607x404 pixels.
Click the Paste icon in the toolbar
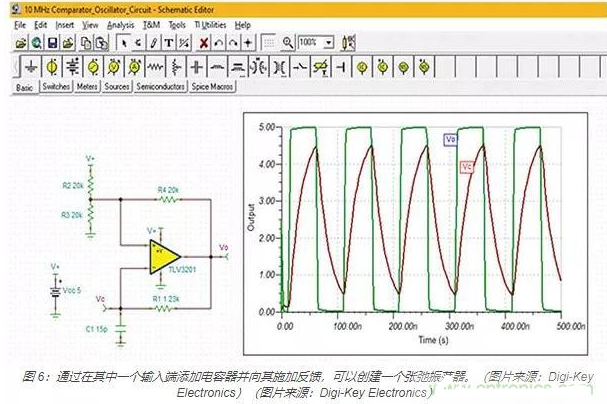[x=101, y=43]
